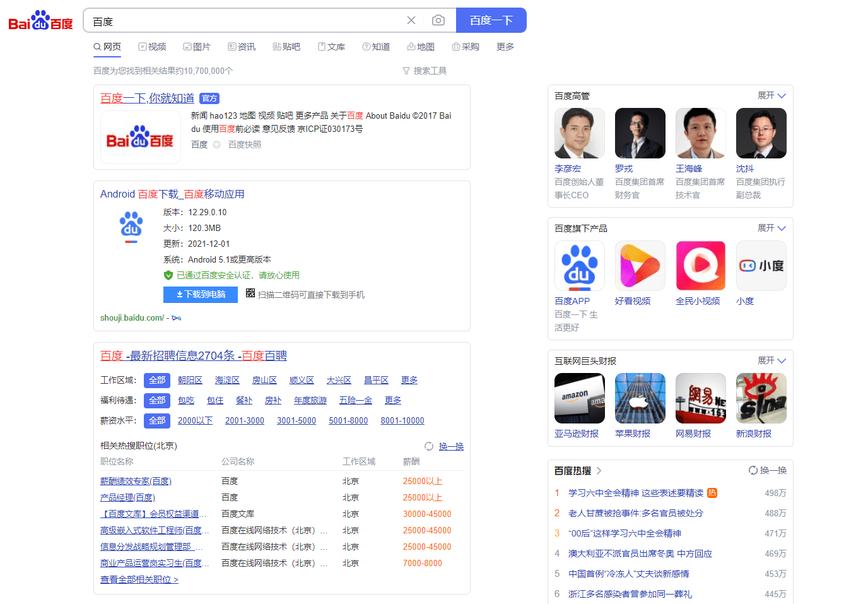Open the 沈抖 portrait thumbnail

[x=761, y=133]
